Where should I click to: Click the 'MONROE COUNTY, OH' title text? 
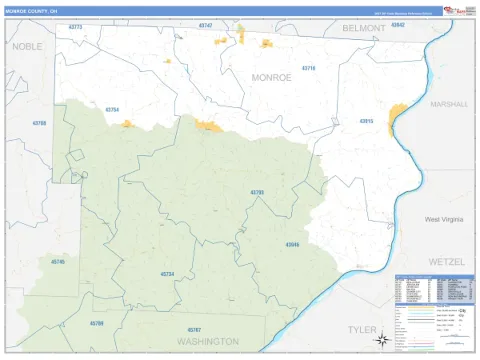click(x=31, y=11)
